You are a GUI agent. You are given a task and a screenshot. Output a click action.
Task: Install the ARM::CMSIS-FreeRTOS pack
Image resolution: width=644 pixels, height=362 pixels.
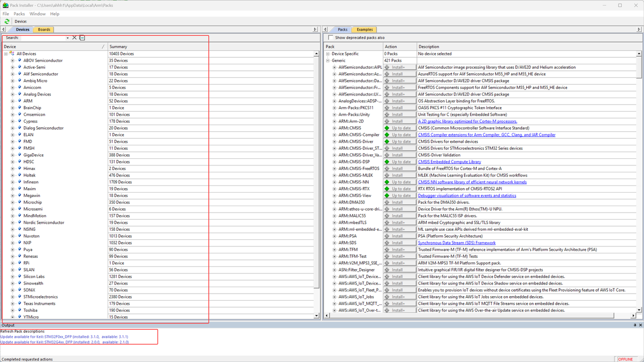click(x=400, y=168)
